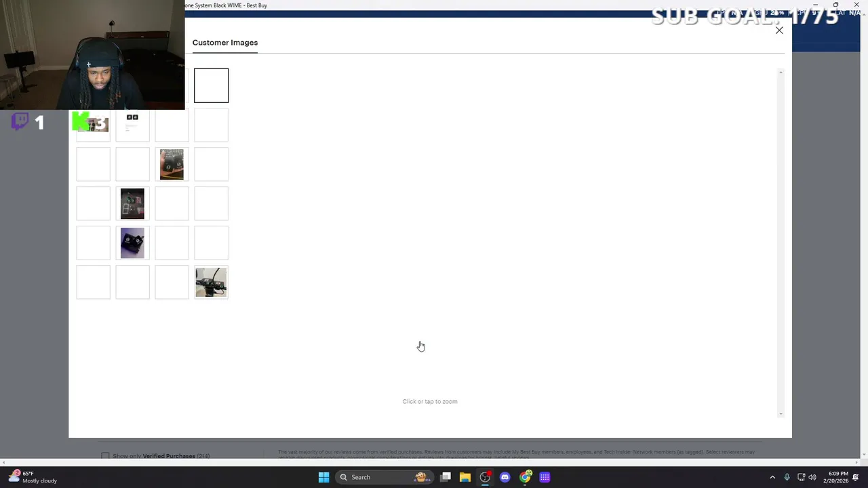Open microphone tray icon
The height and width of the screenshot is (488, 868).
pos(787,477)
